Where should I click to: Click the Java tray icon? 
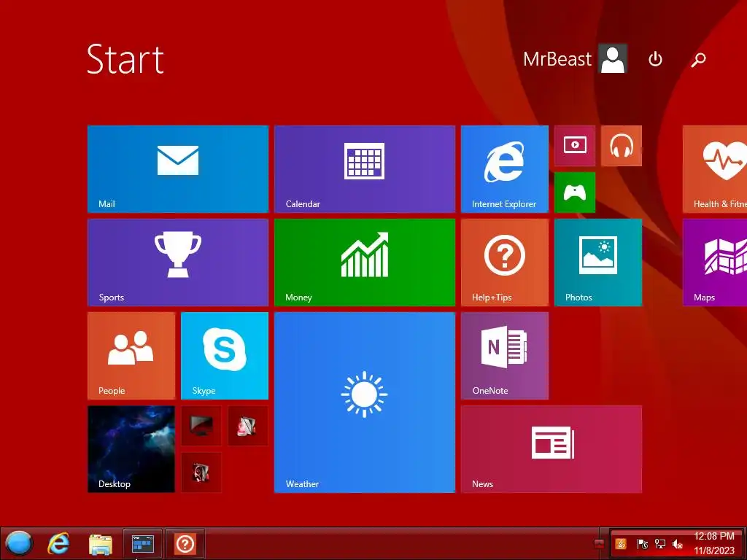tap(621, 544)
